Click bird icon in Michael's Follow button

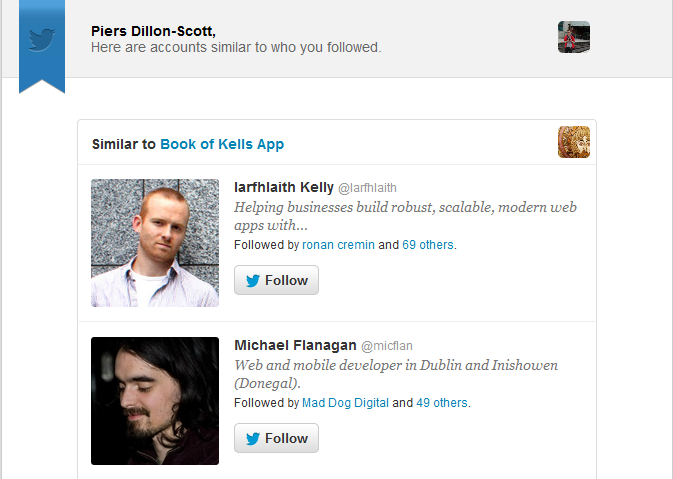252,439
